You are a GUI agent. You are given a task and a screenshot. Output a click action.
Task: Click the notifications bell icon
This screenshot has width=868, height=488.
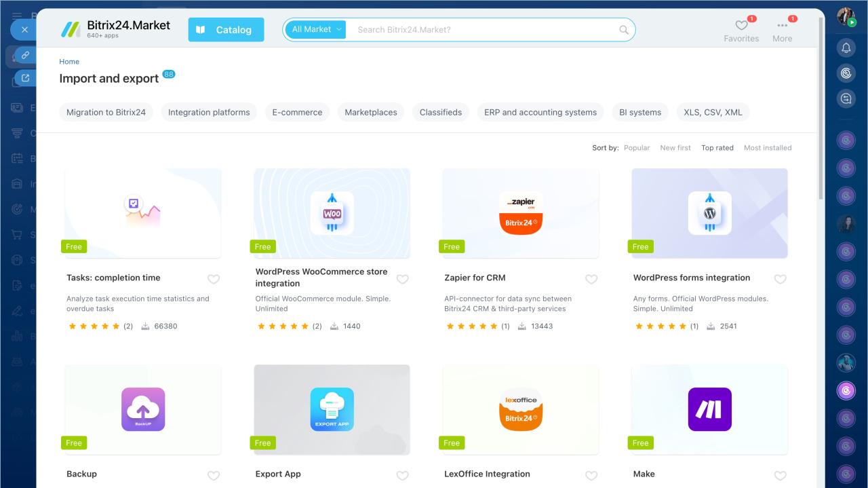coord(846,48)
